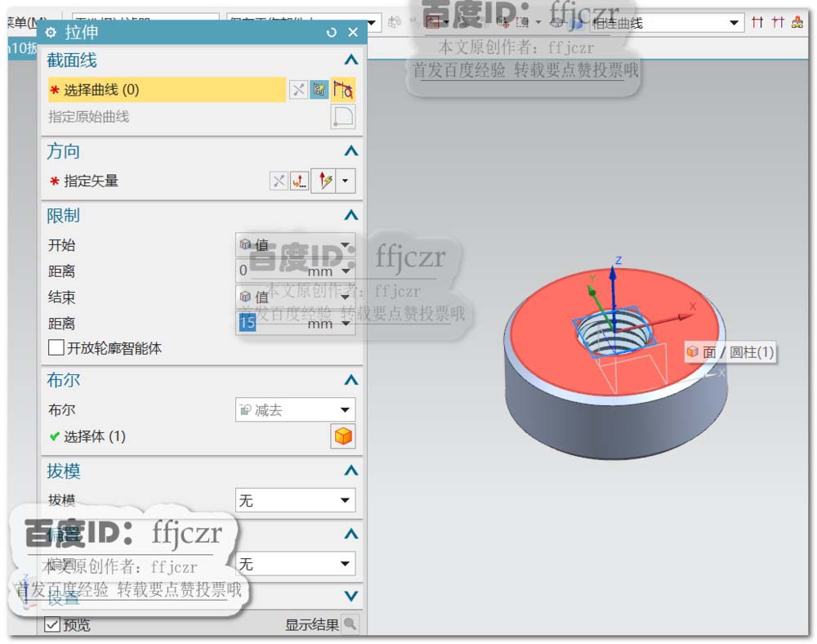Image resolution: width=817 pixels, height=644 pixels.
Task: Click the 指定原始曲线 curve icon
Action: click(x=343, y=117)
